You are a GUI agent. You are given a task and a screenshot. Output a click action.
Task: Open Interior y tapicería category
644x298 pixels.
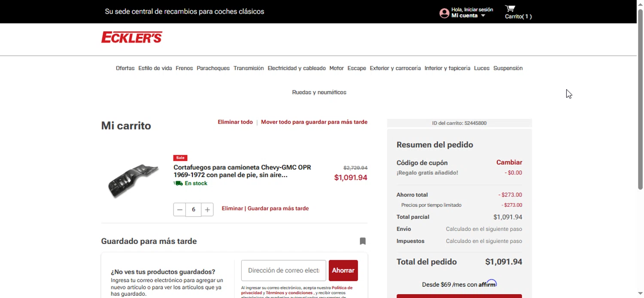coord(447,68)
